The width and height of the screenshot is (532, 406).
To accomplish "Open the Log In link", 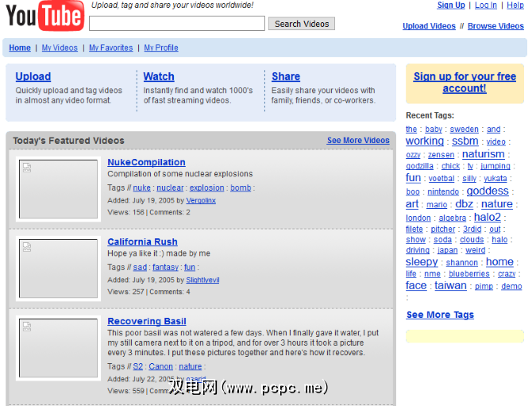I will click(x=485, y=5).
